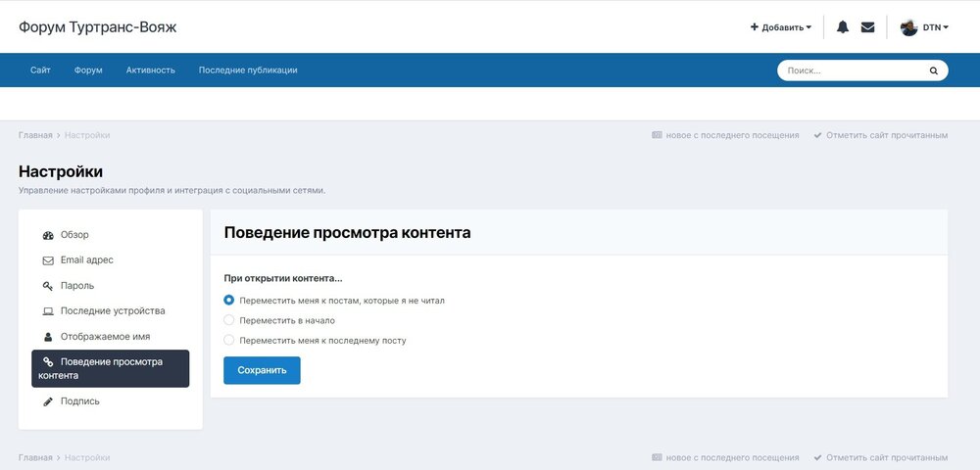The width and height of the screenshot is (980, 470).
Task: Click the Сохранить button
Action: (x=262, y=370)
